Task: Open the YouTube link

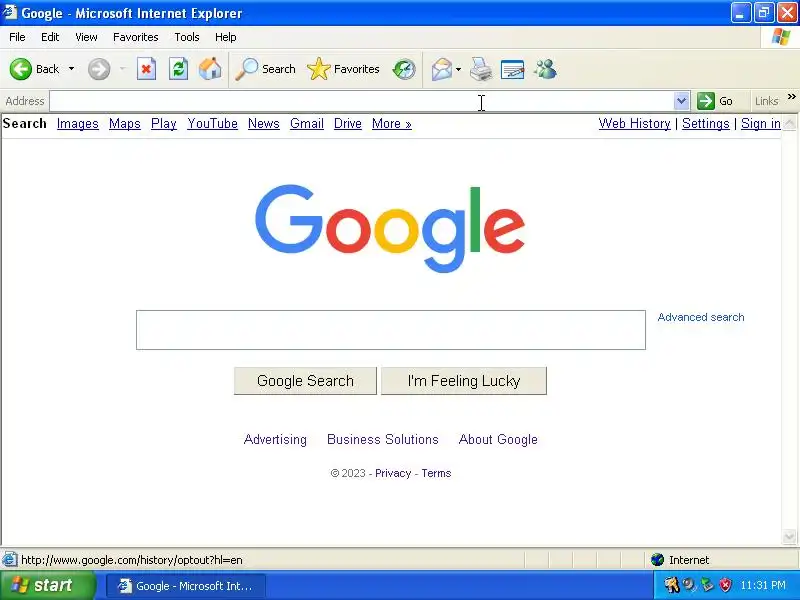Action: [x=212, y=123]
